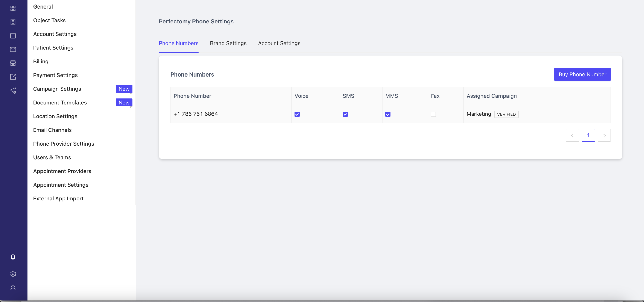Go to previous page with left chevron

572,135
